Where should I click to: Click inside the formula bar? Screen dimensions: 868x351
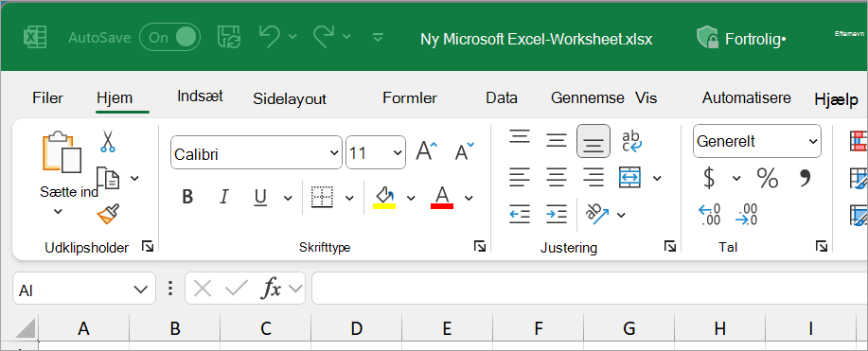(590, 289)
